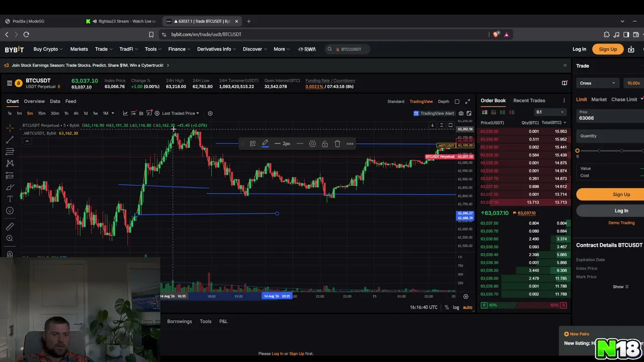
Task: Change the selected line color with pencil icon
Action: [x=265, y=144]
